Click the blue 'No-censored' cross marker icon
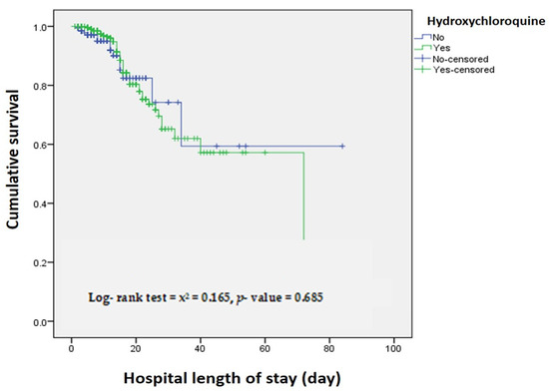This screenshot has width=549, height=392. tap(422, 59)
